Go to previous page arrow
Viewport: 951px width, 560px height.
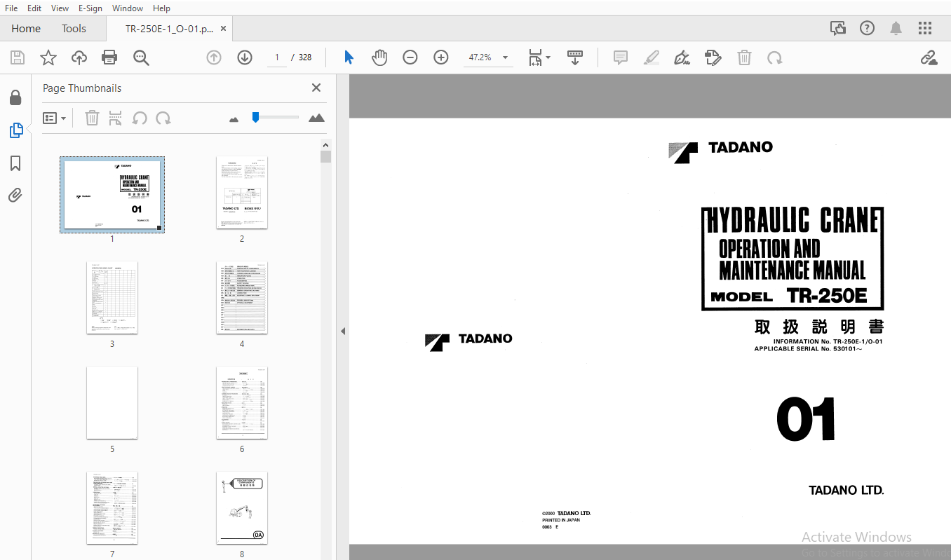(x=214, y=57)
